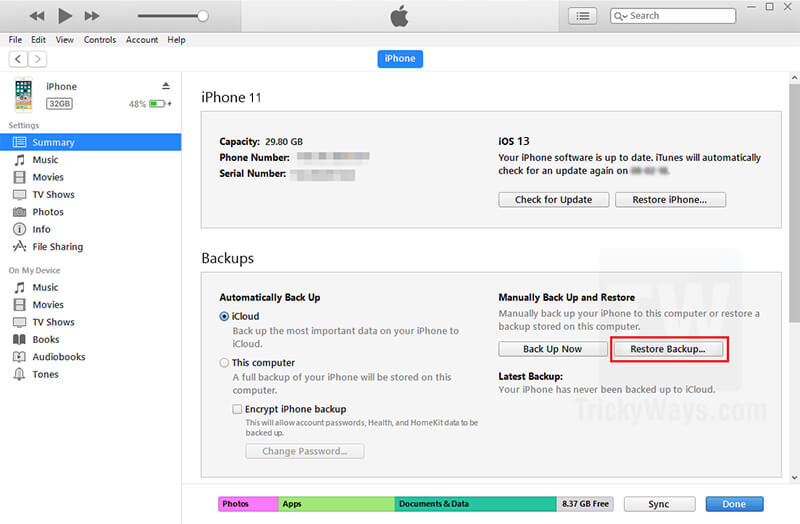Select This computer backup radio button
The width and height of the screenshot is (800, 524).
point(224,363)
